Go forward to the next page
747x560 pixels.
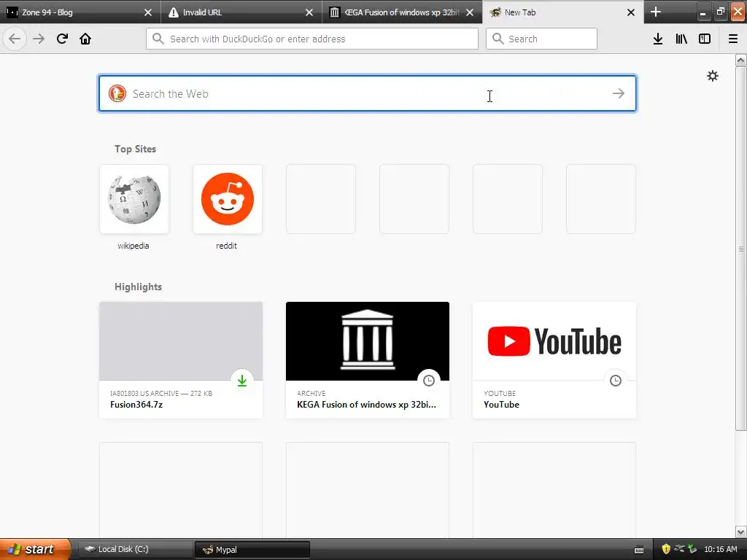[39, 39]
